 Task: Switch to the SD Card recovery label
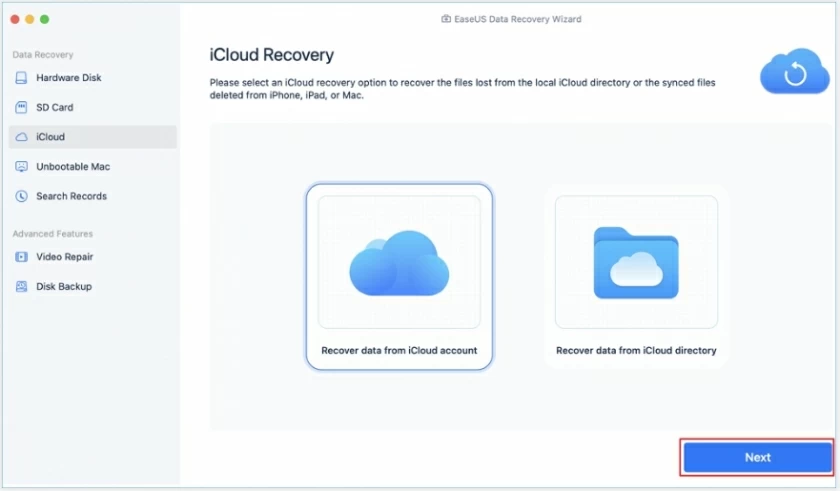55,107
